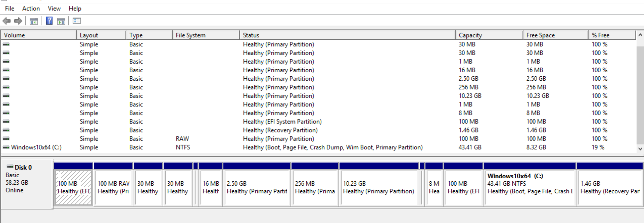This screenshot has height=223, width=644.
Task: Sort by the Layout column header
Action: 101,35
